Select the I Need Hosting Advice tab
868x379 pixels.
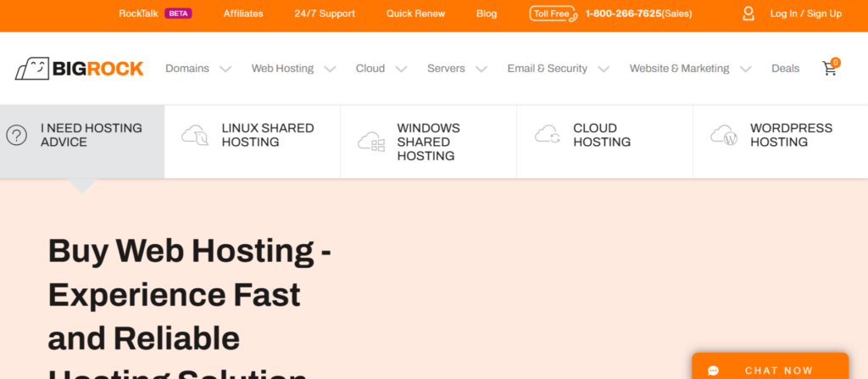(82, 142)
